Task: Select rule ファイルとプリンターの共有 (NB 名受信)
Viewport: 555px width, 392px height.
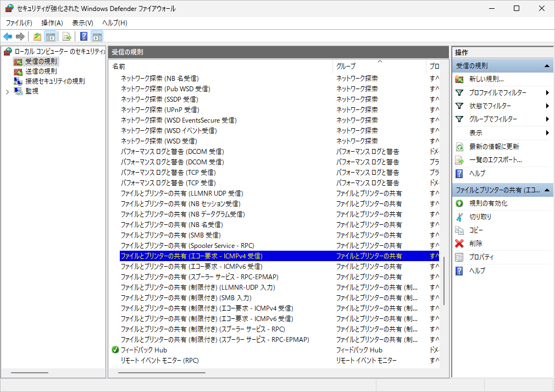Action: tap(171, 224)
